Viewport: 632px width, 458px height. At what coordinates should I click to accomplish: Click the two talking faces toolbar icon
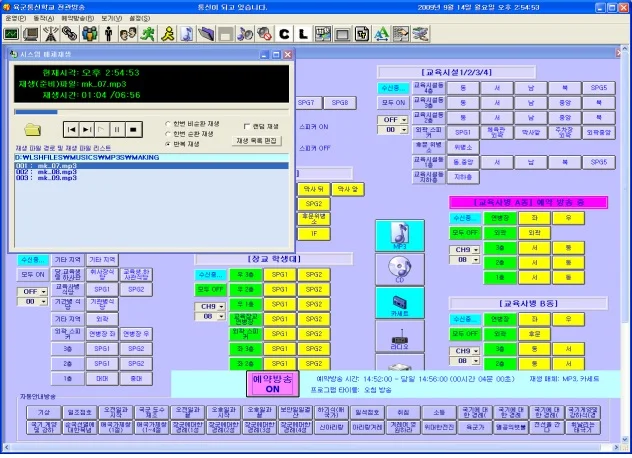(x=128, y=34)
